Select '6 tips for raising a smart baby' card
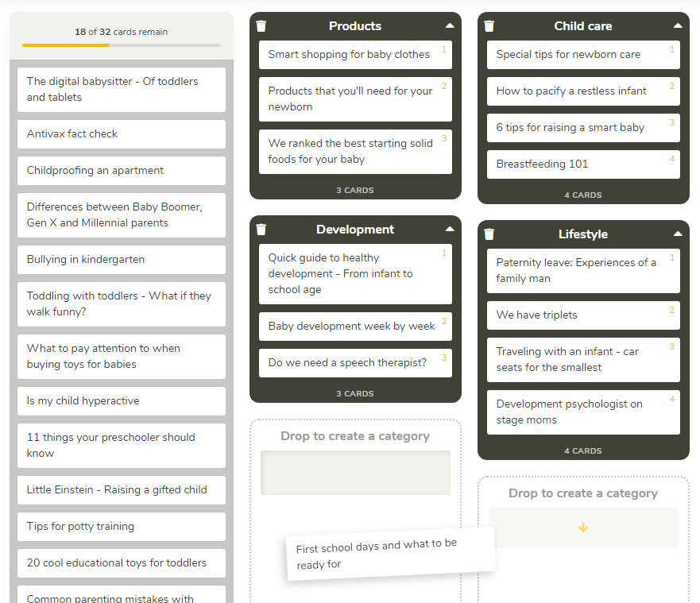The height and width of the screenshot is (603, 700). [x=583, y=128]
